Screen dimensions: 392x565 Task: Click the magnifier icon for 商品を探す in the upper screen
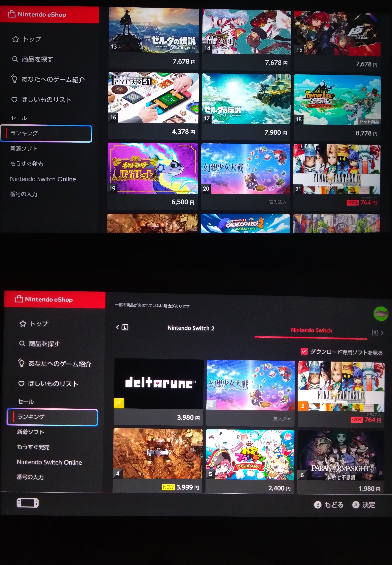pos(15,59)
